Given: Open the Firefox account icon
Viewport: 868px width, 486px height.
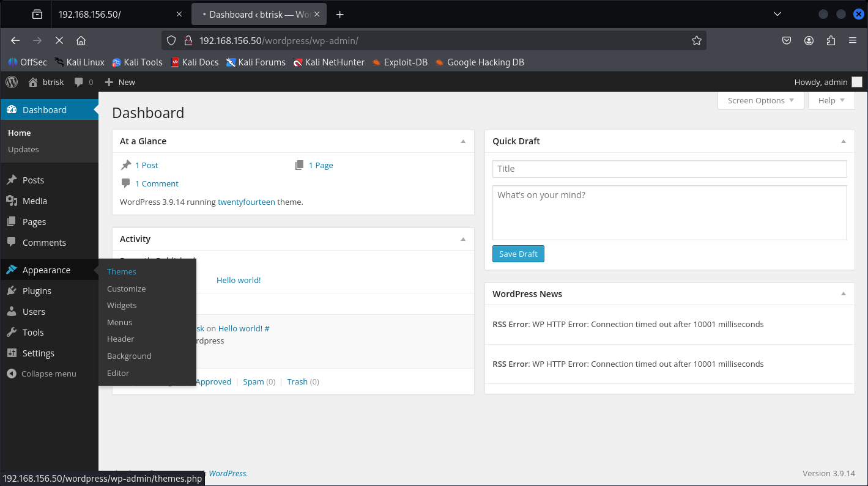Looking at the screenshot, I should click(x=809, y=41).
